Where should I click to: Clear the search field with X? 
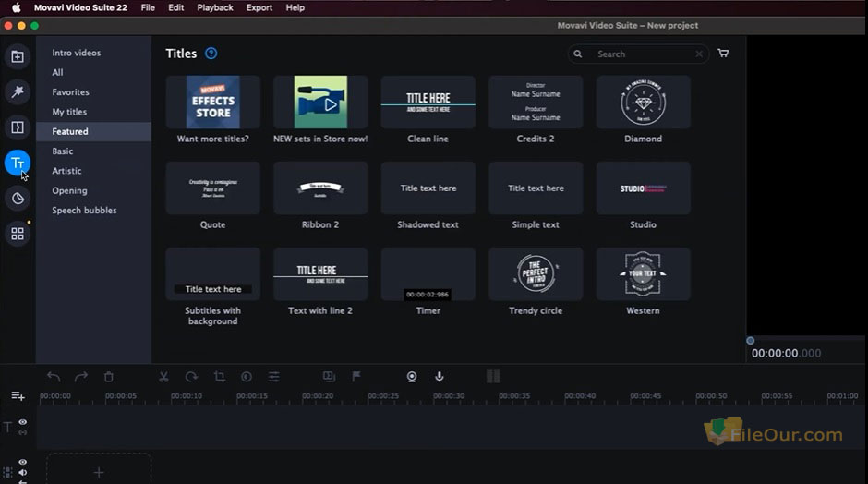point(699,54)
